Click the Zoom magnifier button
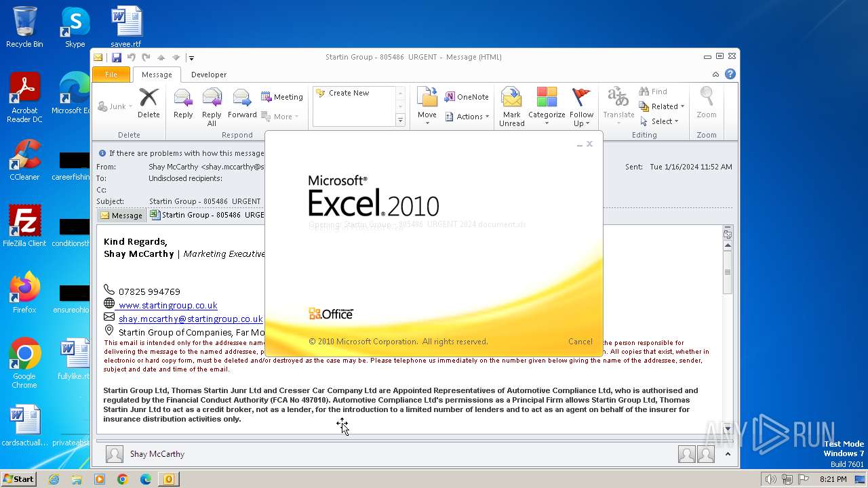 click(x=707, y=104)
